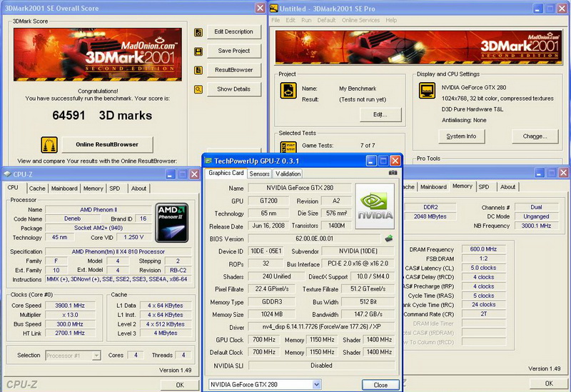Click the Show Details button
571x392 pixels.
tap(234, 89)
